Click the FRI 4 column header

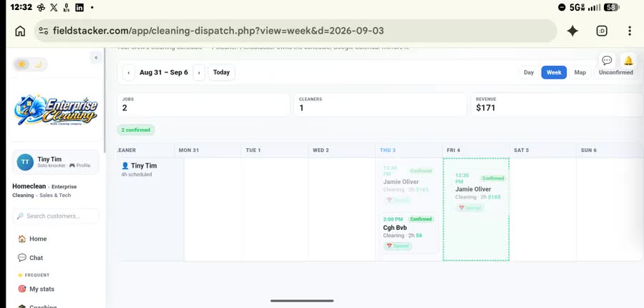(476, 150)
